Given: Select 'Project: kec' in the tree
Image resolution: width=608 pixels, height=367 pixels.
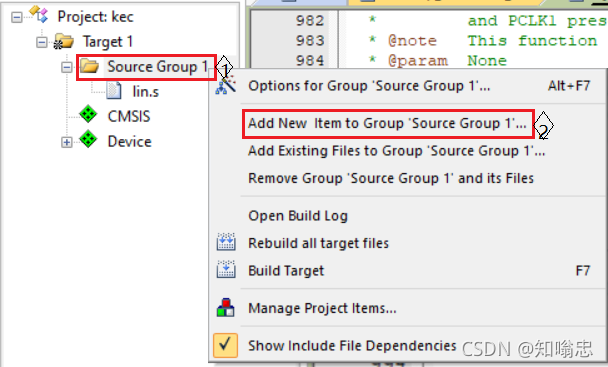Looking at the screenshot, I should (x=95, y=17).
